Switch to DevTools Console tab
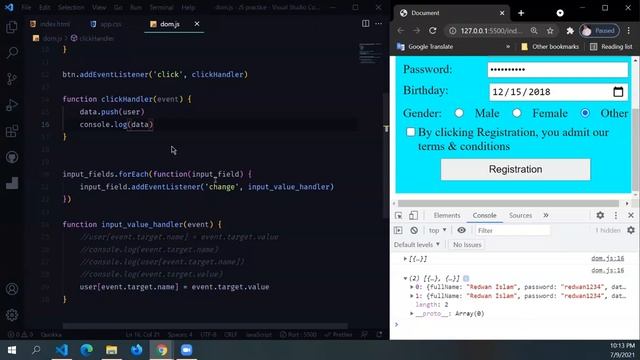Viewport: 640px width, 360px height. point(484,215)
